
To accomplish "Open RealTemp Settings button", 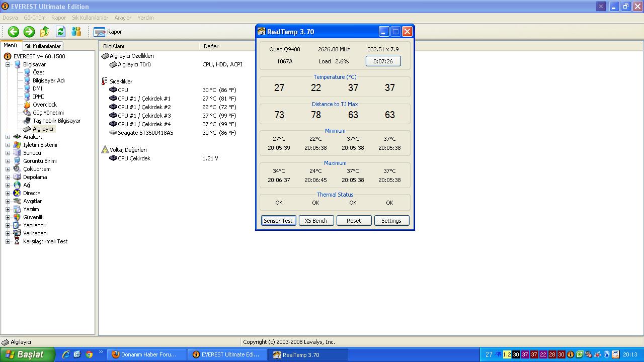I will (391, 221).
